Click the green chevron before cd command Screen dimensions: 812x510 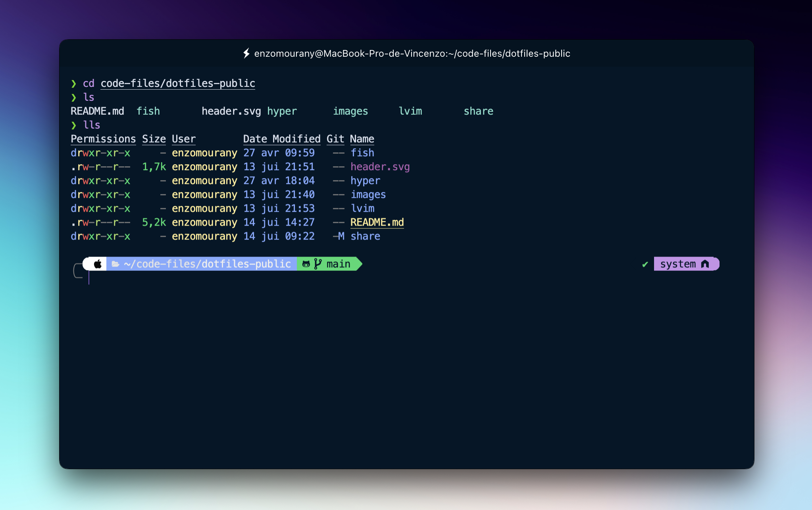click(73, 83)
